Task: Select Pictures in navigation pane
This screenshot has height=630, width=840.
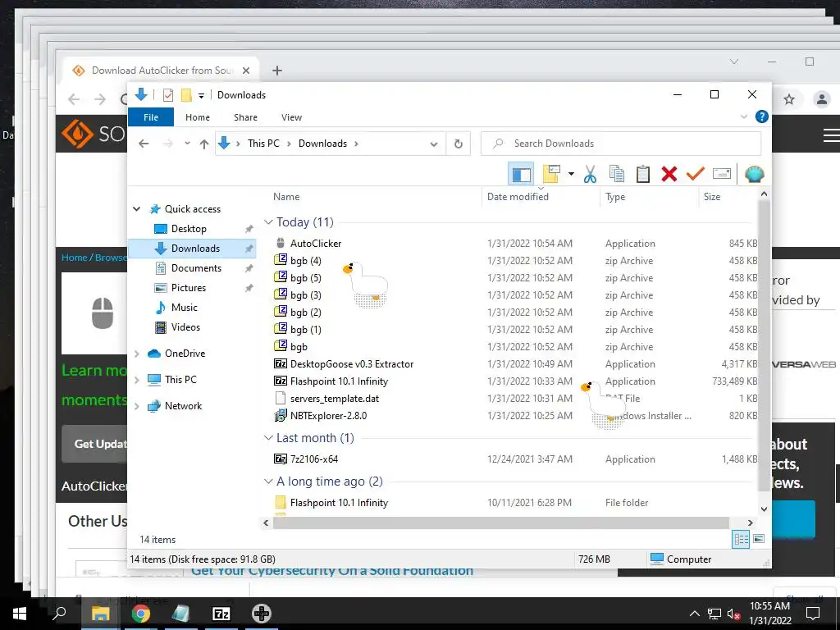Action: point(188,288)
